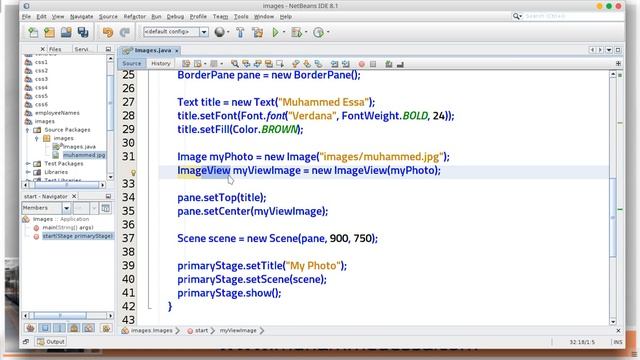Open the Output panel button
The height and width of the screenshot is (360, 640).
tap(51, 342)
